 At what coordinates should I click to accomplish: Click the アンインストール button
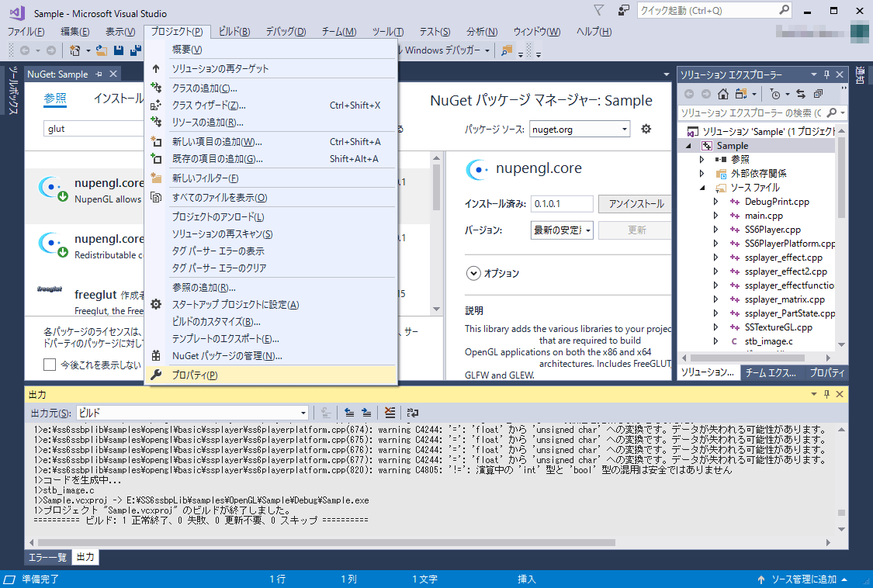[x=636, y=204]
